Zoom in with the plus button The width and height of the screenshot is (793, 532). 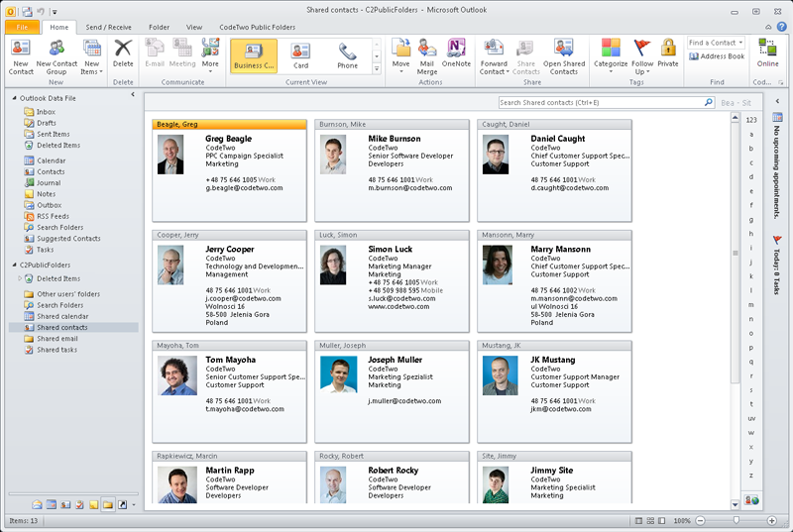coord(772,520)
